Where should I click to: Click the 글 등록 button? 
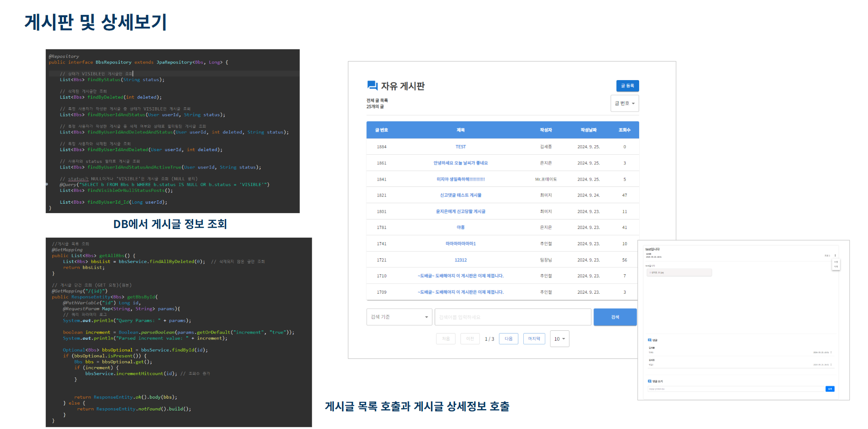tap(627, 86)
